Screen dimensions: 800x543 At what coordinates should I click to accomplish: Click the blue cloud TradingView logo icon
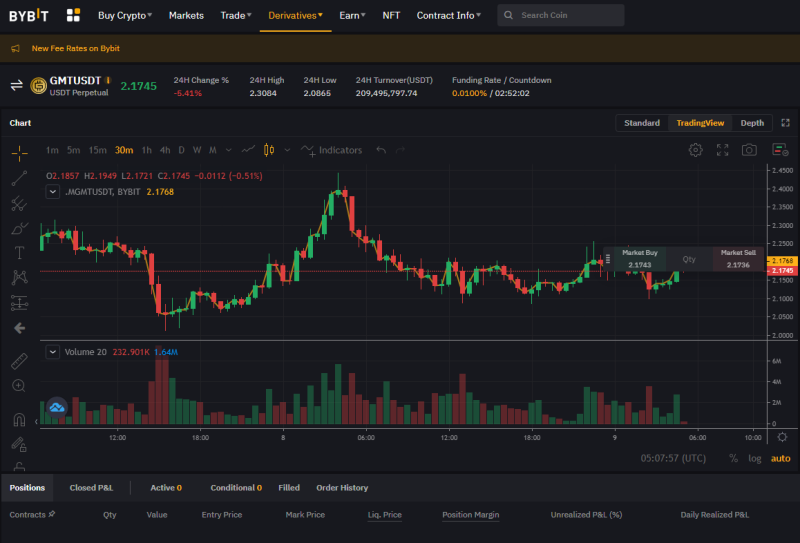(57, 407)
